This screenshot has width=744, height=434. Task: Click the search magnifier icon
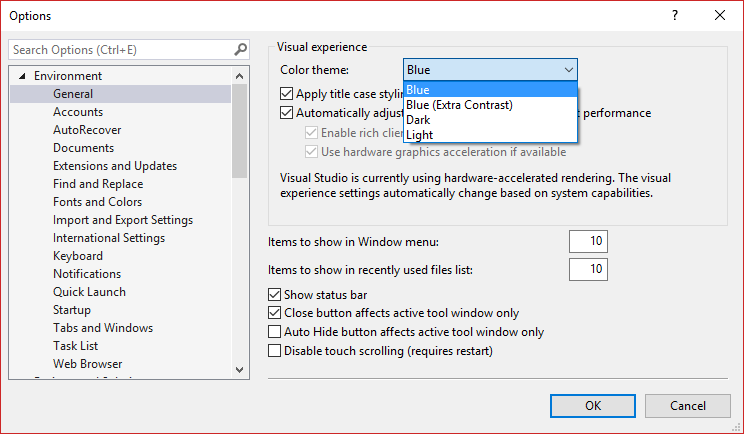[241, 49]
